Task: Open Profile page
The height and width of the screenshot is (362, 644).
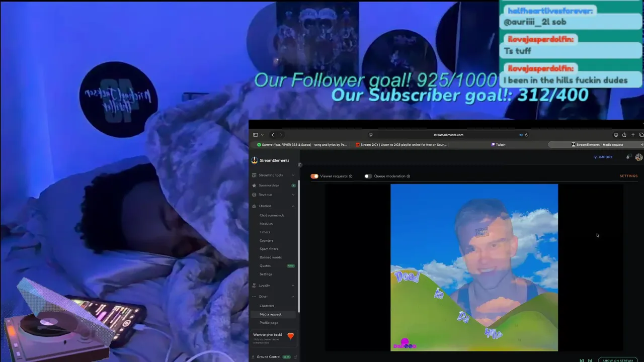Action: tap(269, 323)
